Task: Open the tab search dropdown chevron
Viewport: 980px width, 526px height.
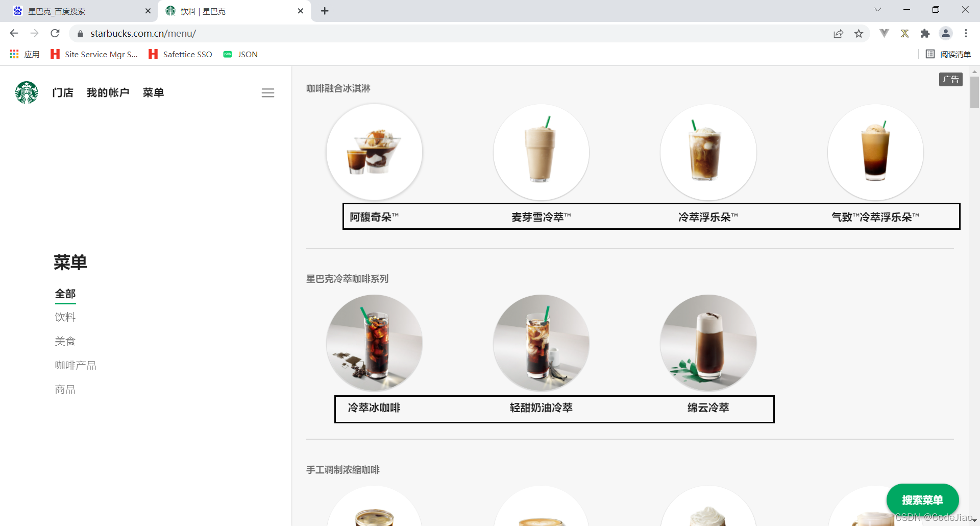Action: [877, 10]
